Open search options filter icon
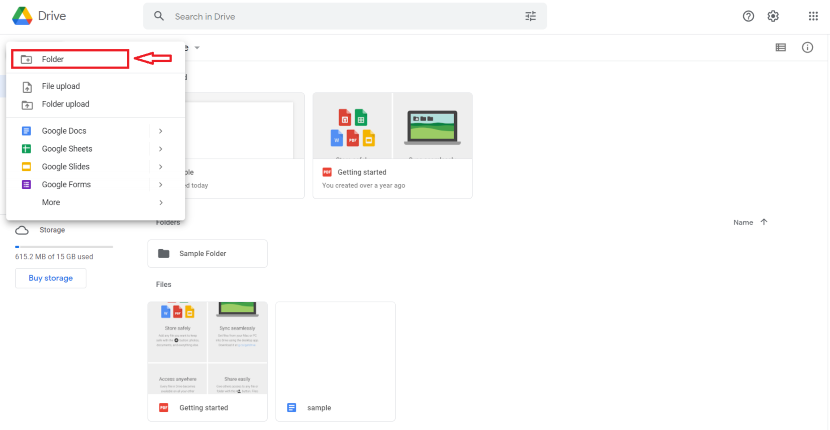The width and height of the screenshot is (830, 430). click(530, 16)
